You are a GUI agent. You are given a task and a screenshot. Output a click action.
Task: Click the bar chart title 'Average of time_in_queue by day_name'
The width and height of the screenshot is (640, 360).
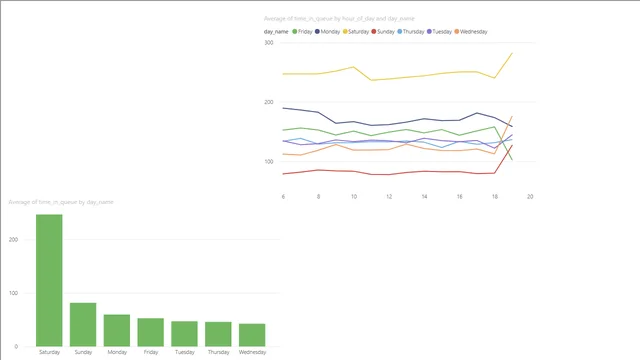pos(61,202)
